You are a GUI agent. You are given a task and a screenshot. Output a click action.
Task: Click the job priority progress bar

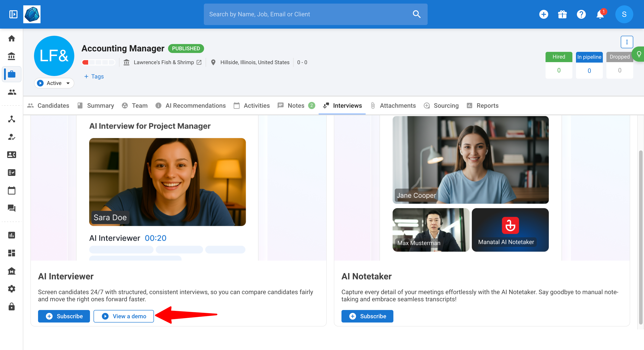98,62
